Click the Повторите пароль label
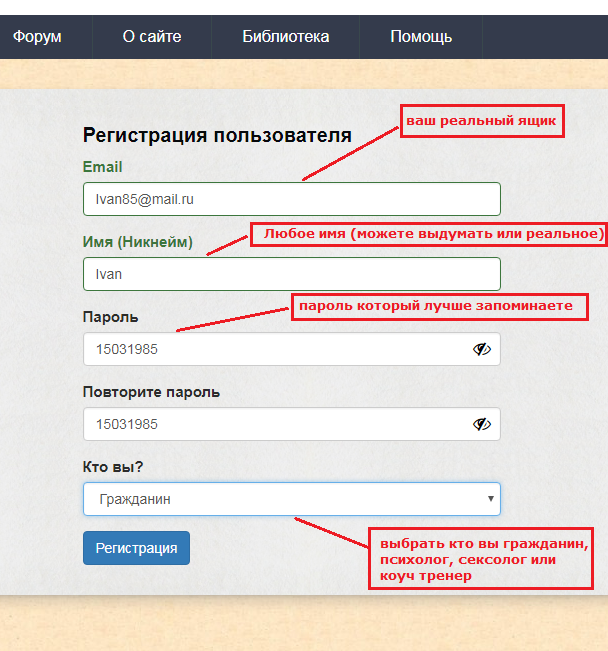The width and height of the screenshot is (608, 651). tap(151, 392)
